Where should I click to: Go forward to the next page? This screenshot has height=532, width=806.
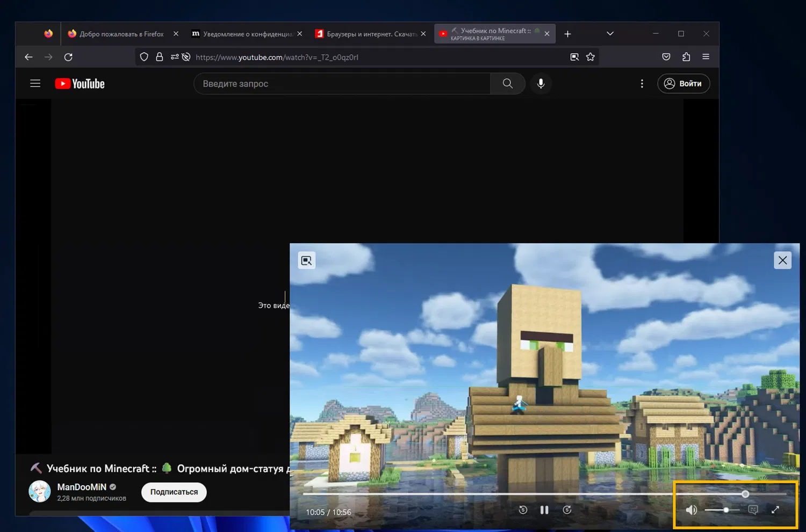pos(48,57)
